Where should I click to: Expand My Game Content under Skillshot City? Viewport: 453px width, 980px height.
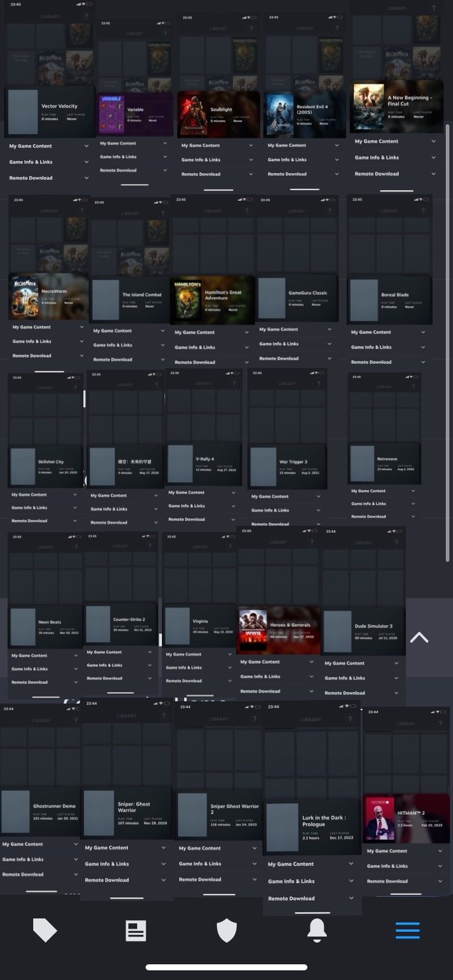click(x=45, y=495)
